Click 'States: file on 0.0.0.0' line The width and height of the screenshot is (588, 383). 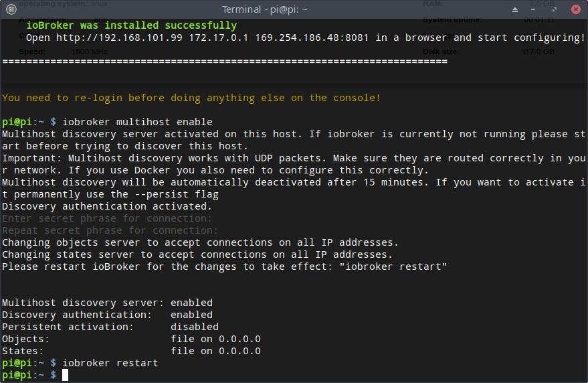click(131, 351)
